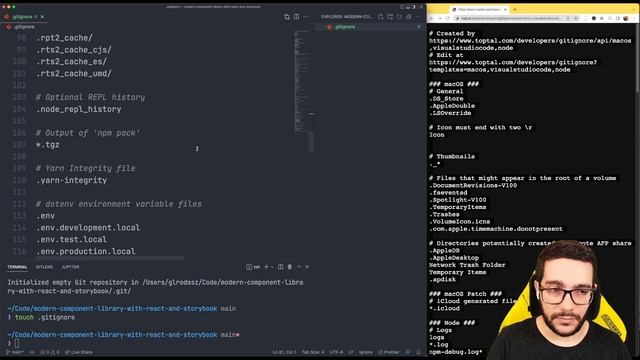
Task: Select Ignore language mode in status bar
Action: [x=366, y=352]
